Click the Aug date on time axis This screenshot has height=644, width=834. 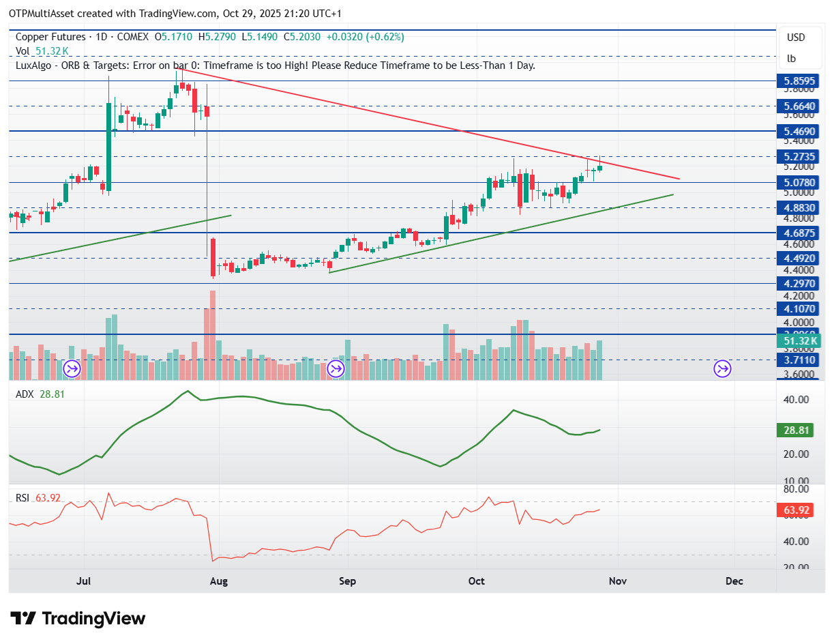coord(218,581)
